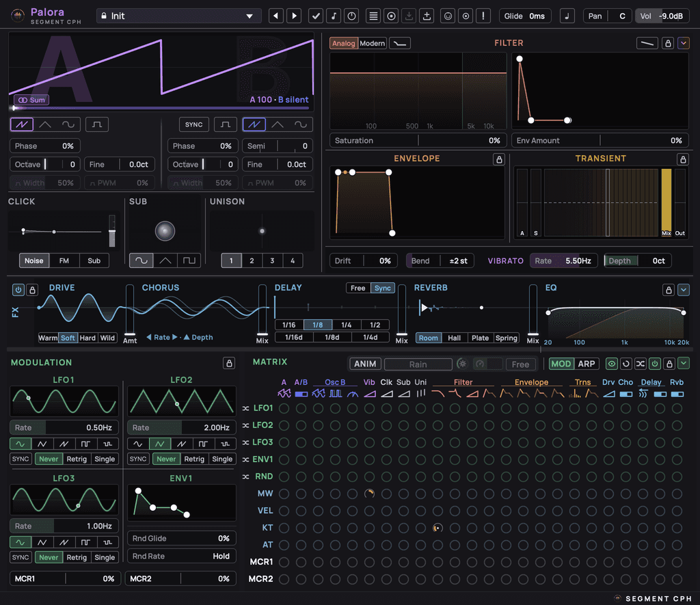The image size is (700, 605).
Task: Click the Matrix reset circular arrow icon
Action: [626, 364]
